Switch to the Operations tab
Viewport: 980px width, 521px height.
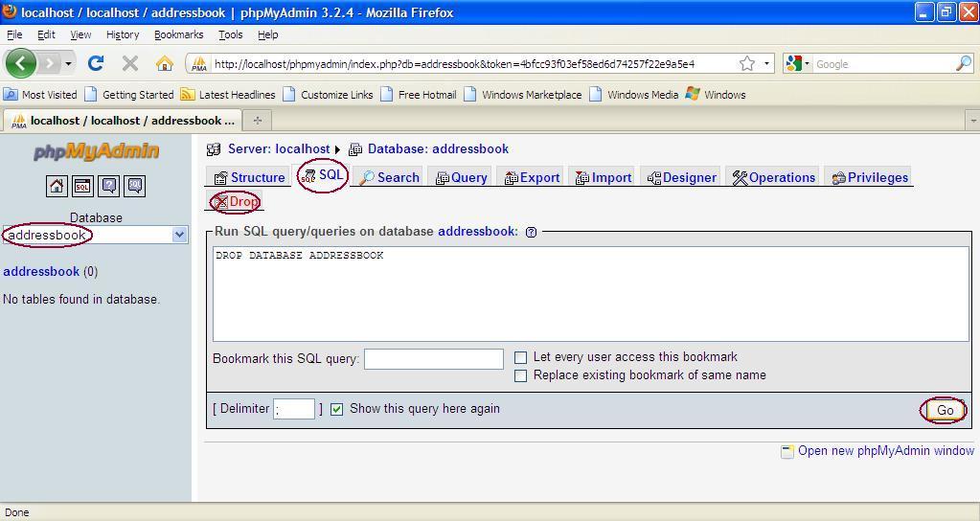774,177
